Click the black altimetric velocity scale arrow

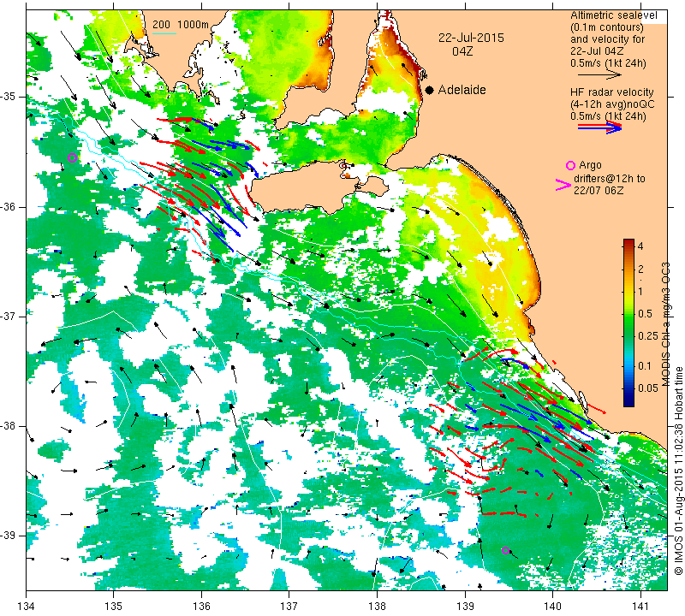click(x=599, y=75)
